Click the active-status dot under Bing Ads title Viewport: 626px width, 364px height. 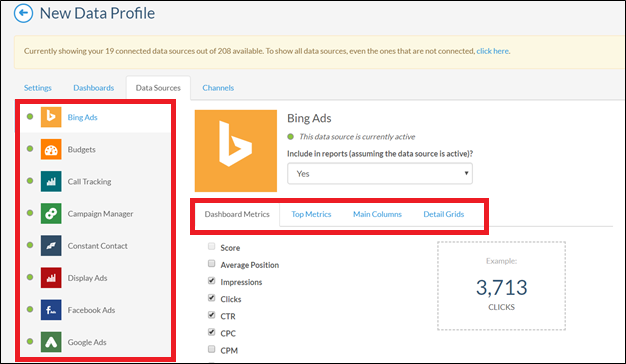point(291,136)
